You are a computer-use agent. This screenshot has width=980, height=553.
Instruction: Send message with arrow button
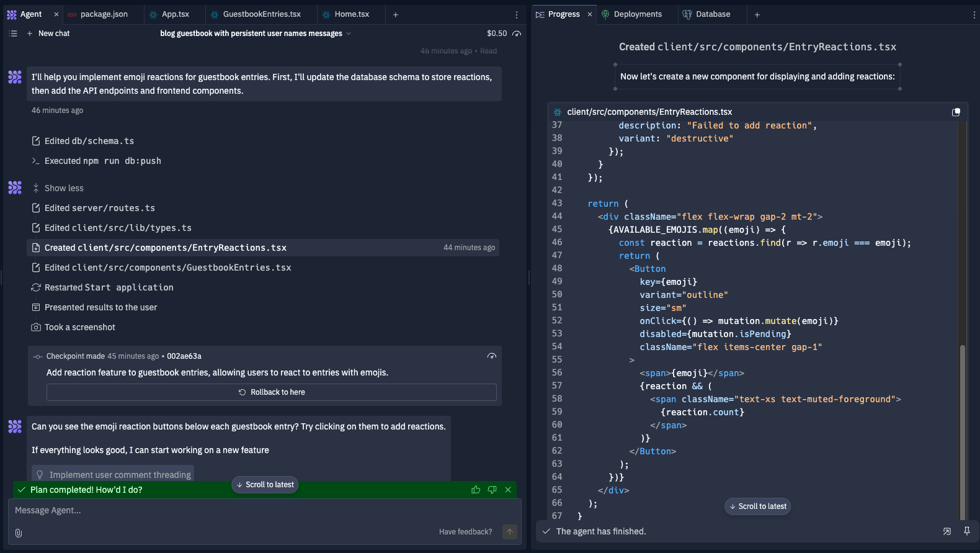tap(510, 532)
